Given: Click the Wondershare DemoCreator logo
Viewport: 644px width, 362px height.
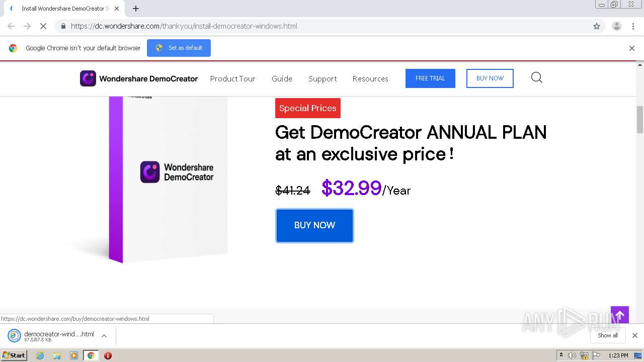Looking at the screenshot, I should coord(139,78).
